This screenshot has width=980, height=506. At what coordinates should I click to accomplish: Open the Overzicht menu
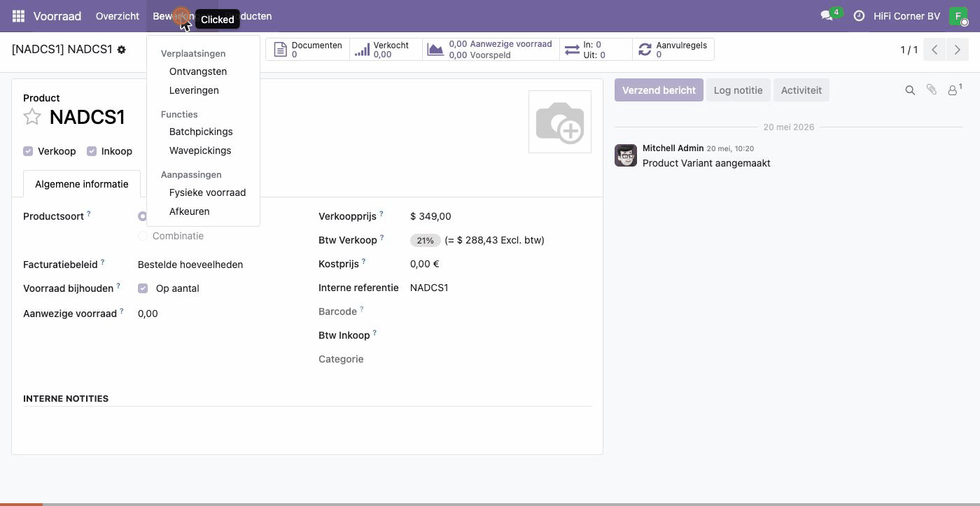(x=118, y=15)
